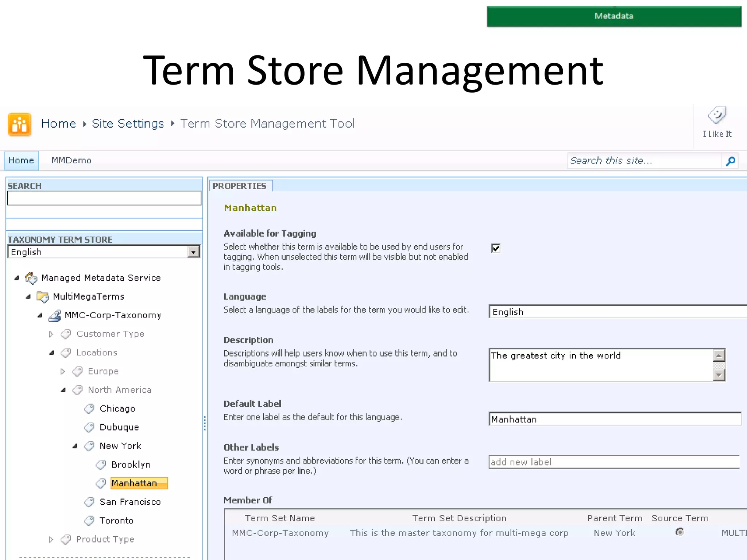Click the Customer Type tag icon
Viewport: 747px width, 560px height.
click(x=66, y=334)
